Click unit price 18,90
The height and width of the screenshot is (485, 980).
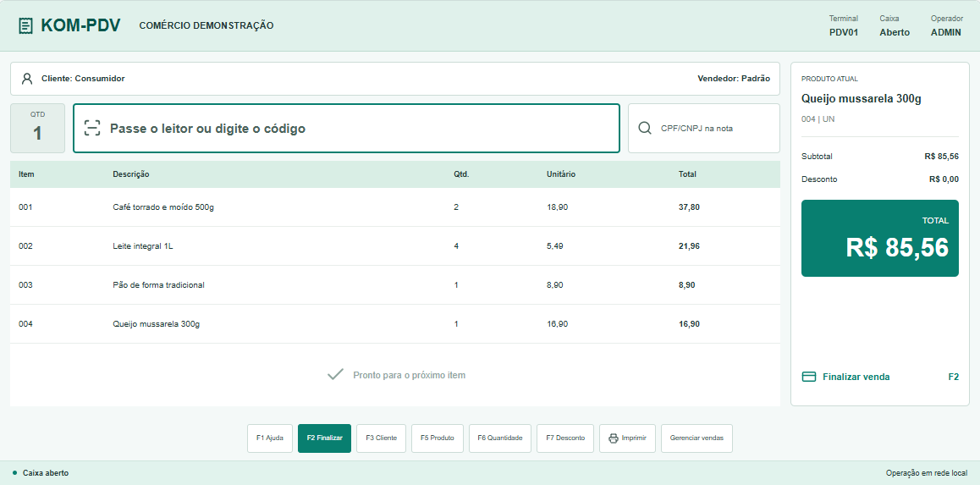558,207
